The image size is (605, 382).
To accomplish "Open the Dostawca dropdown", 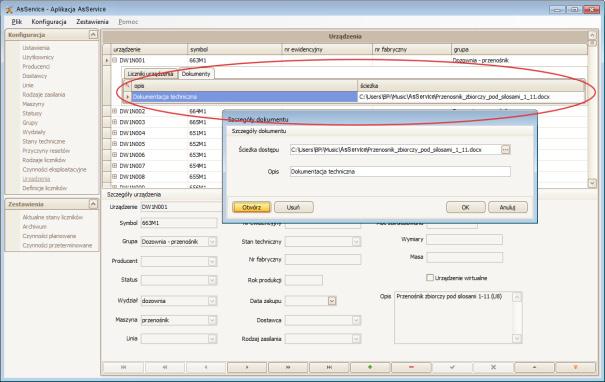I will click(356, 320).
